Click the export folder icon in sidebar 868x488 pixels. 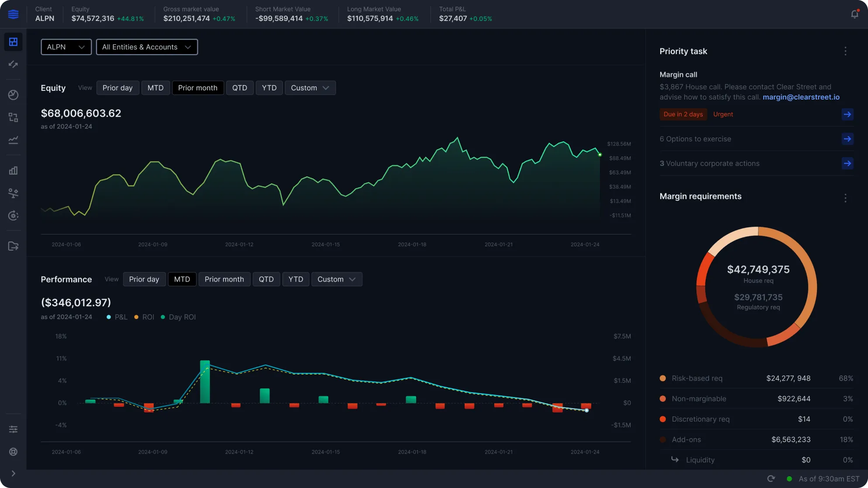(13, 246)
